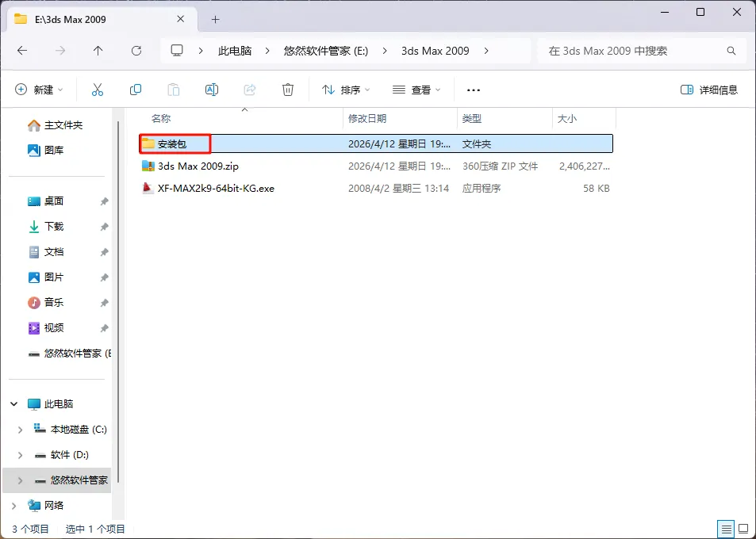Screen dimensions: 756x539
Task: Open new tab with plus button
Action: point(216,19)
